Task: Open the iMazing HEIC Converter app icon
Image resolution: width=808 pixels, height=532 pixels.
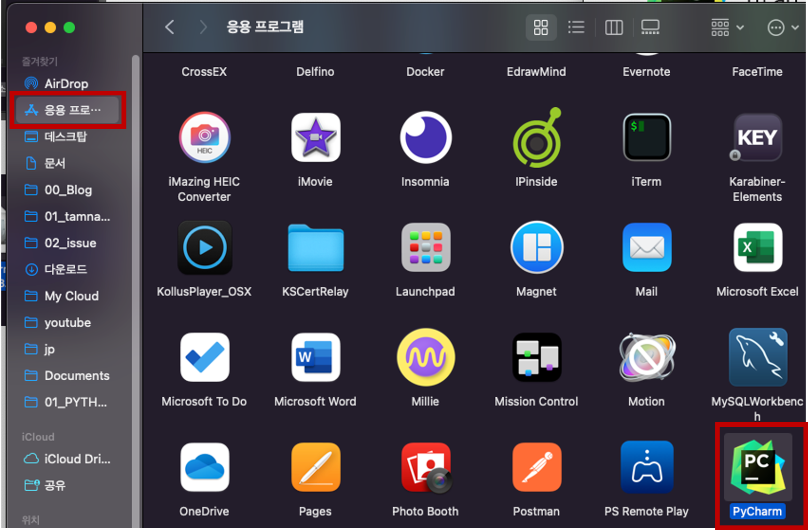Action: pos(205,138)
